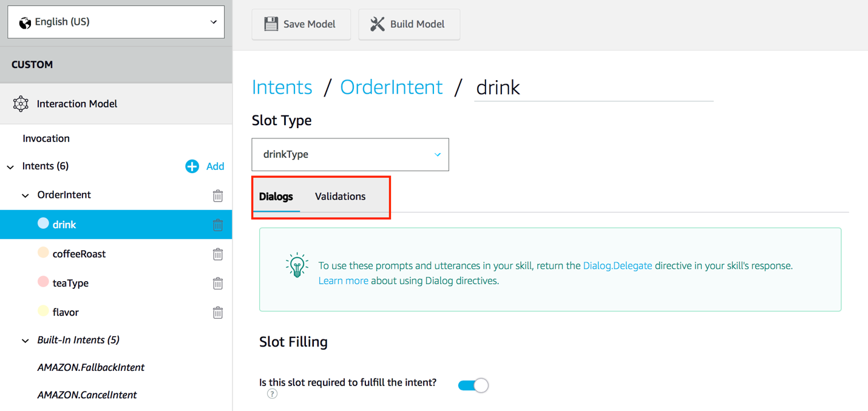The width and height of the screenshot is (868, 411).
Task: Open the English (US) language dropdown
Action: (x=116, y=22)
